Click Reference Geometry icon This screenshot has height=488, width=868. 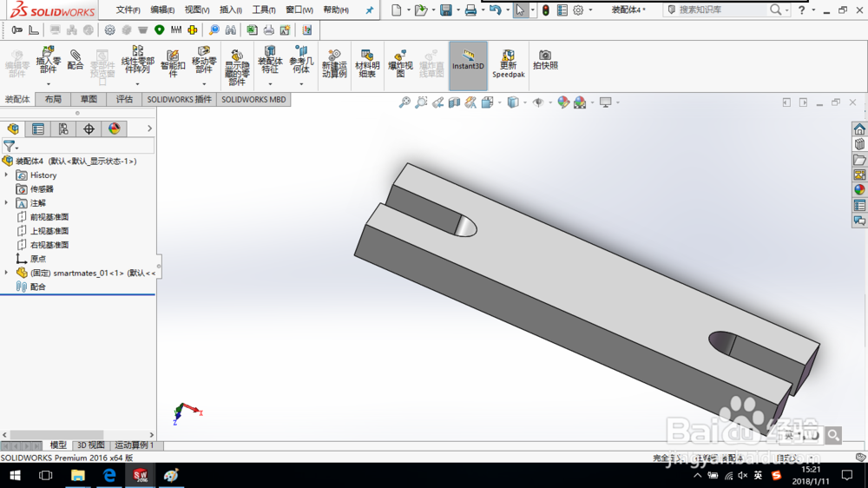(x=301, y=60)
